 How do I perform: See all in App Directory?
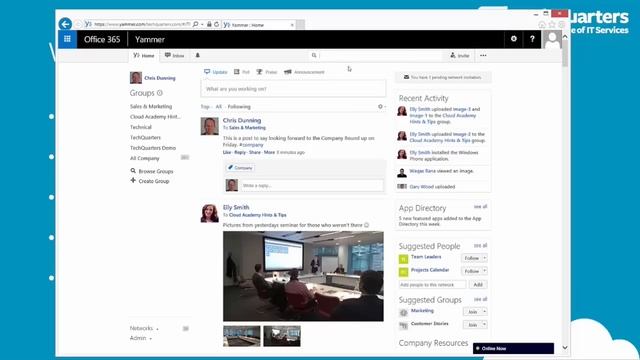480,207
